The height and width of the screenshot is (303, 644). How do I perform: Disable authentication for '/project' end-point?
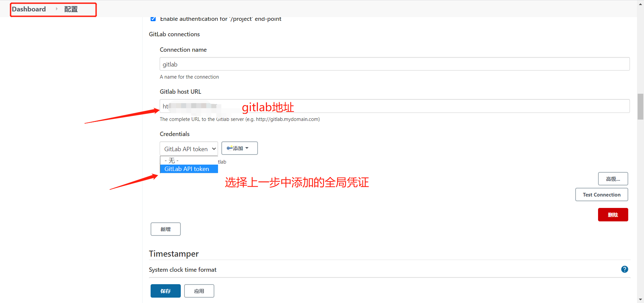(x=153, y=19)
